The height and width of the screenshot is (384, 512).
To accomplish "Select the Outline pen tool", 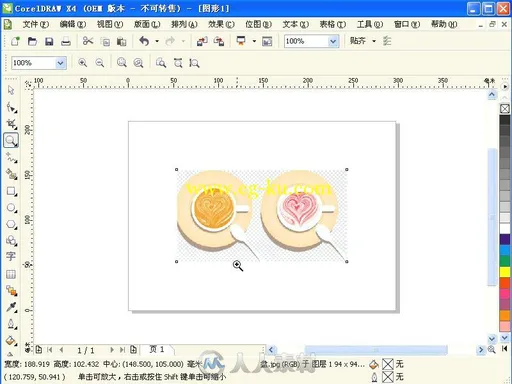I will [11, 324].
